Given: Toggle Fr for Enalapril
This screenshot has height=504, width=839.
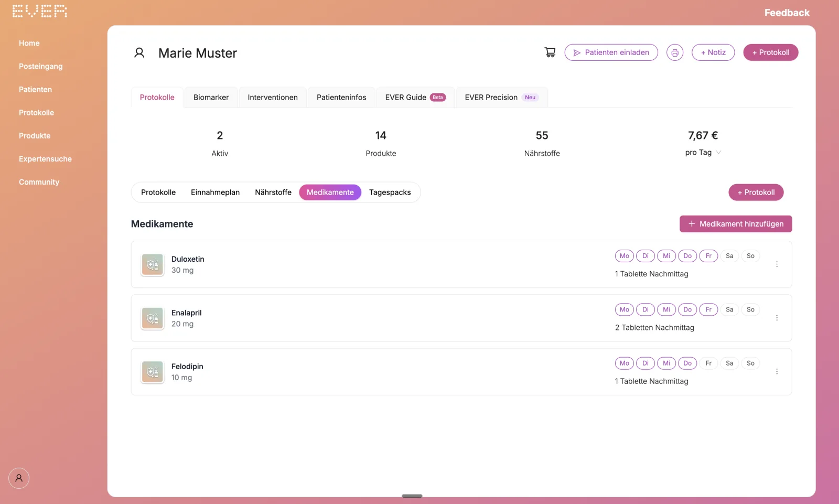Looking at the screenshot, I should [708, 309].
